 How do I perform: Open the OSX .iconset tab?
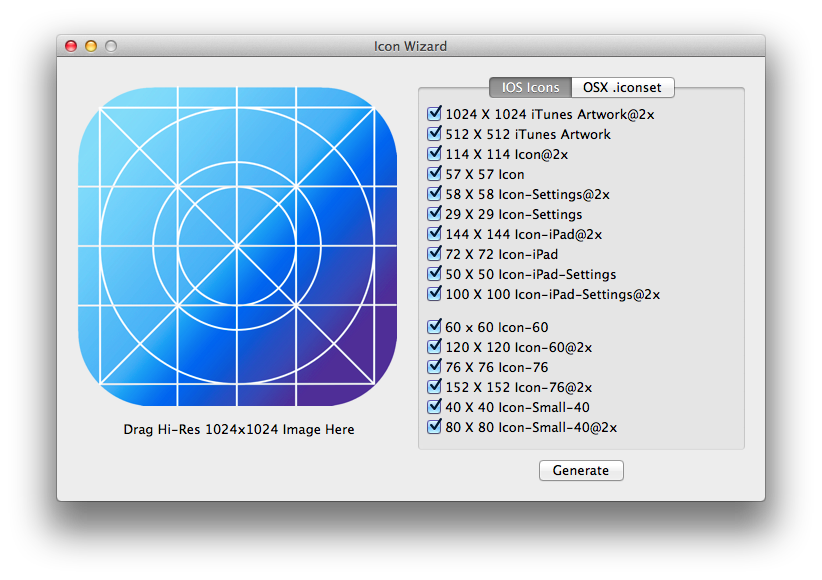pyautogui.click(x=623, y=88)
